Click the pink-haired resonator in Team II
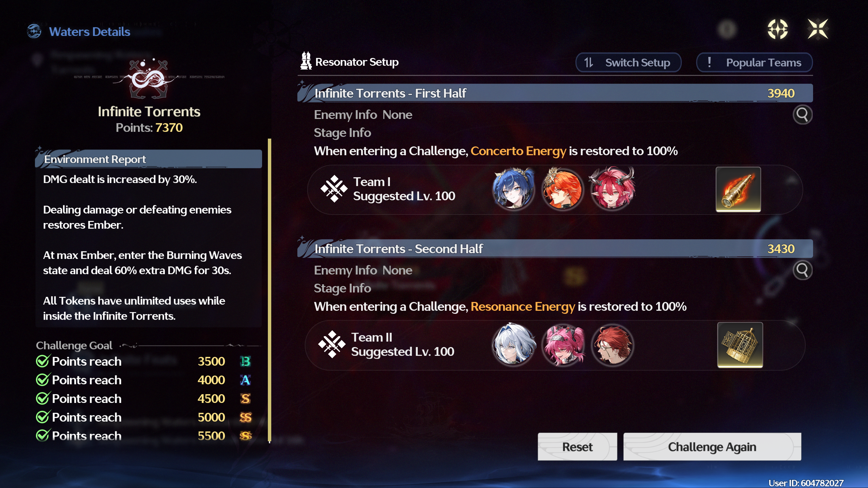Viewport: 868px width, 488px height. (x=563, y=345)
